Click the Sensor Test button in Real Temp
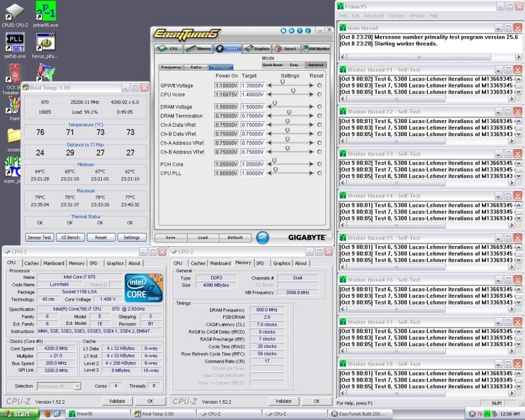This screenshot has width=525, height=420. [39, 237]
